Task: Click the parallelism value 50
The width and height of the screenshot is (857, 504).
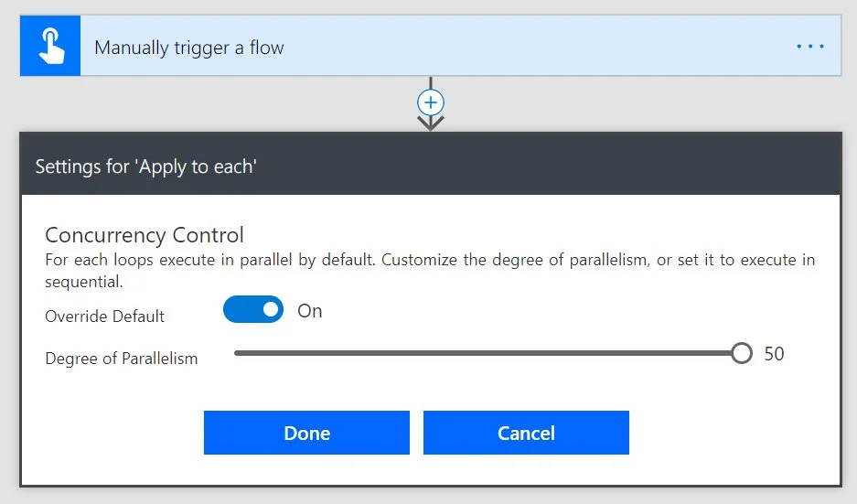Action: (x=774, y=354)
